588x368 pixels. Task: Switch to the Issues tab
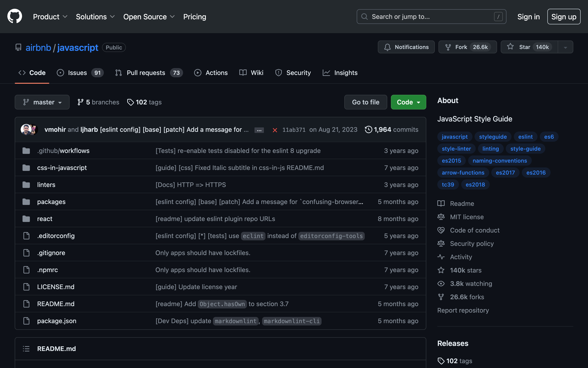pyautogui.click(x=80, y=73)
